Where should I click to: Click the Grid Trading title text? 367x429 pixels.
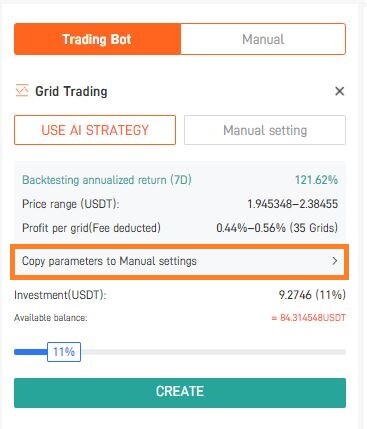coord(71,91)
